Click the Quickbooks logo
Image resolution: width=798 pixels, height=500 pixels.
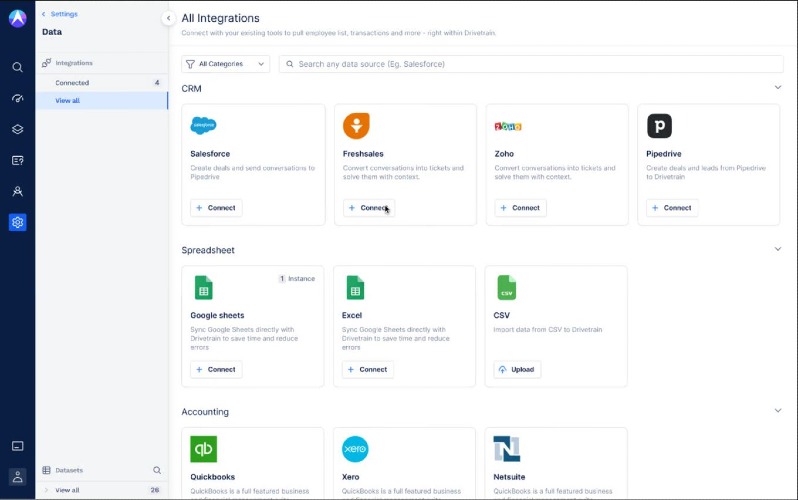coord(204,449)
